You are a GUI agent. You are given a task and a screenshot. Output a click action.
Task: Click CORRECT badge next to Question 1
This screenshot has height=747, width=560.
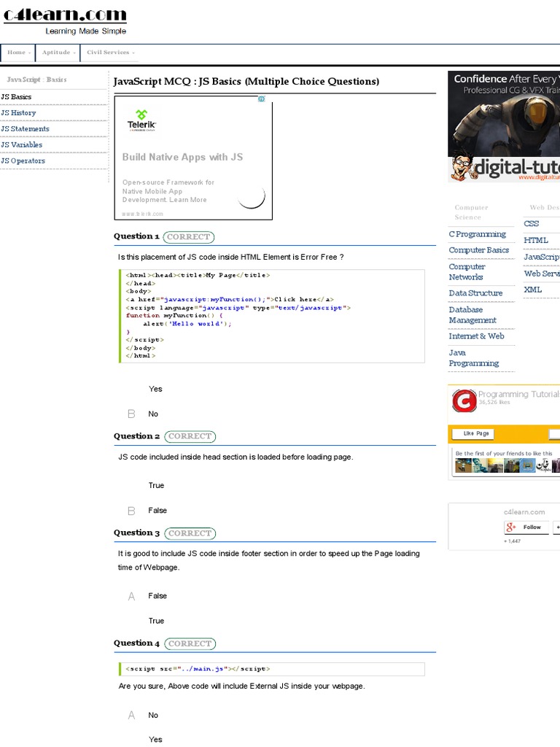point(189,237)
